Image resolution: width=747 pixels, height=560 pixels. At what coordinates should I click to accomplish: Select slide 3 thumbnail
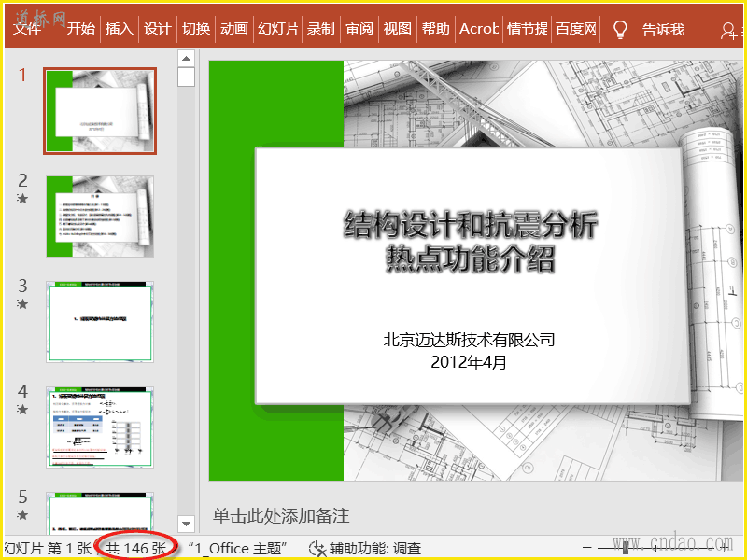point(100,322)
